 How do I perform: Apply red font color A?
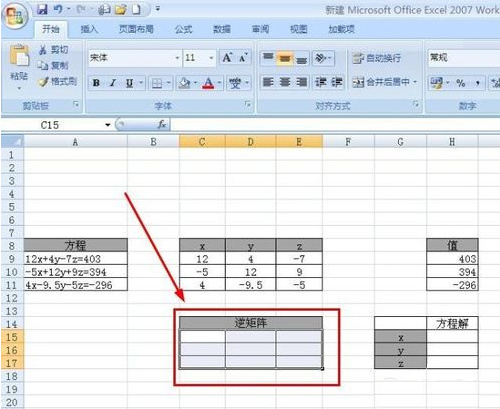[x=208, y=83]
